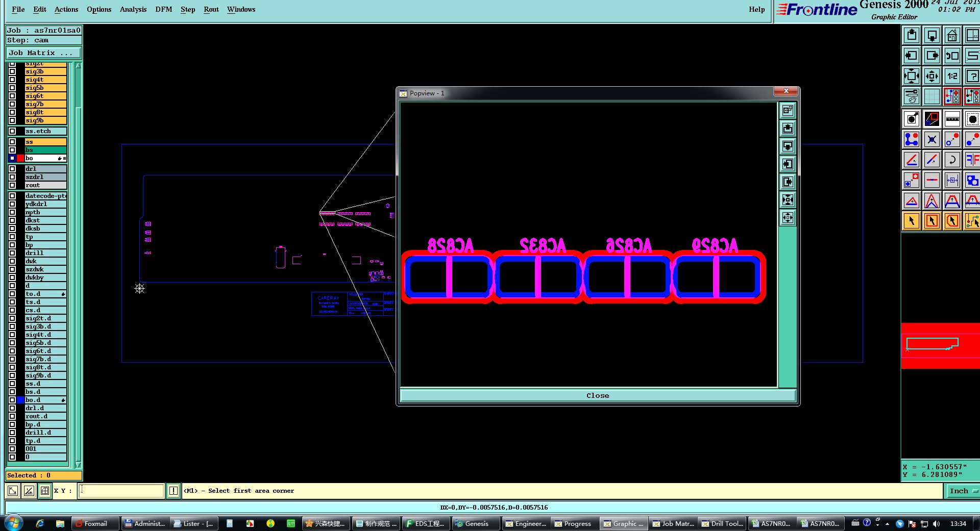Click the Close button in Popview
The width and height of the screenshot is (980, 531).
(x=598, y=395)
